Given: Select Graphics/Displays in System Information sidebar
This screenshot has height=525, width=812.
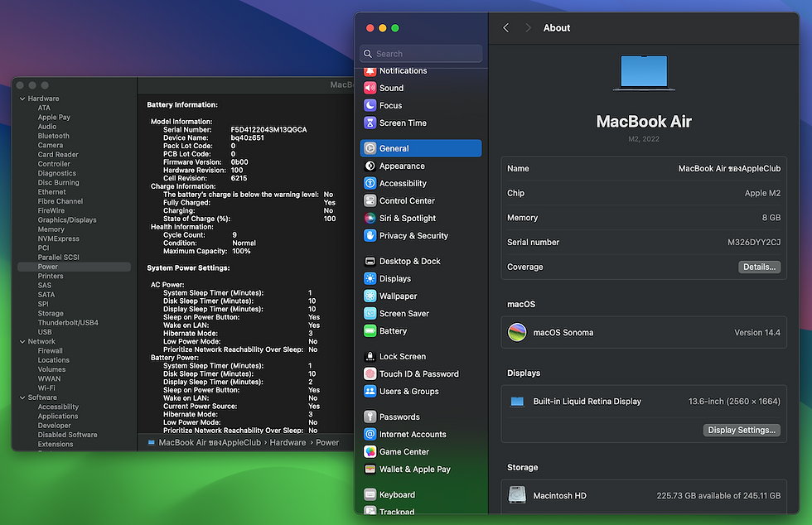Looking at the screenshot, I should point(67,220).
